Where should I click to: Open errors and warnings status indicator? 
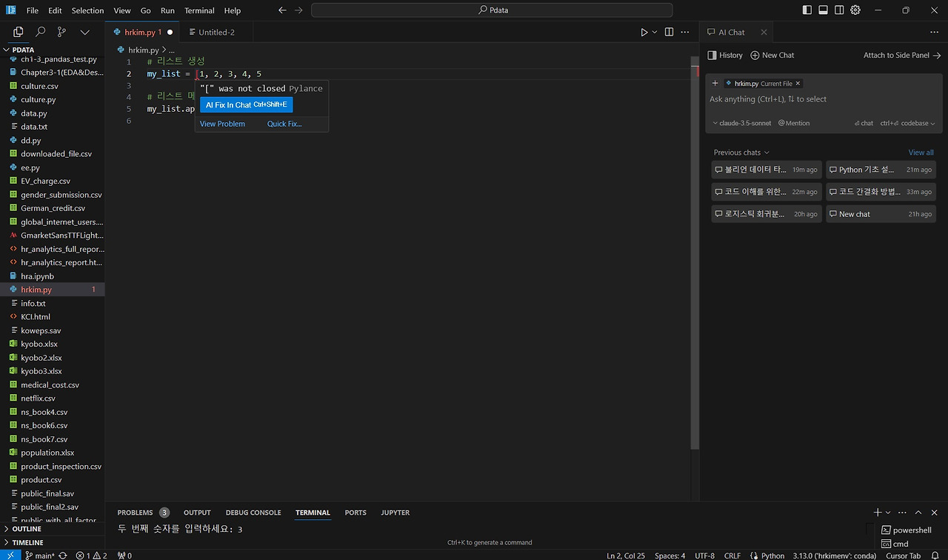92,556
